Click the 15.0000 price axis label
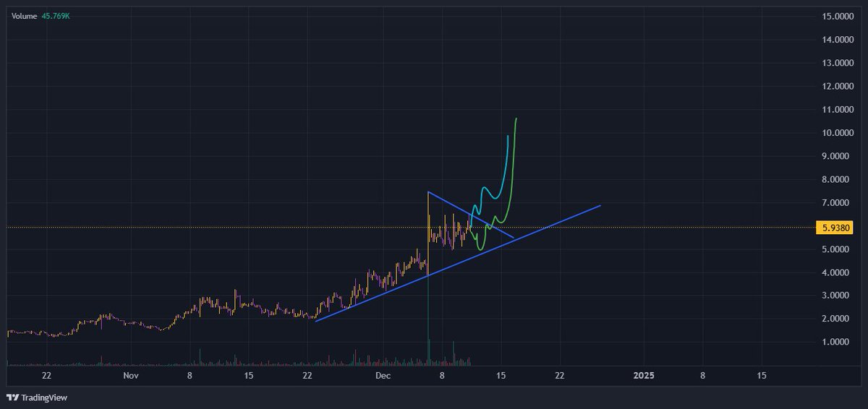 tap(837, 16)
